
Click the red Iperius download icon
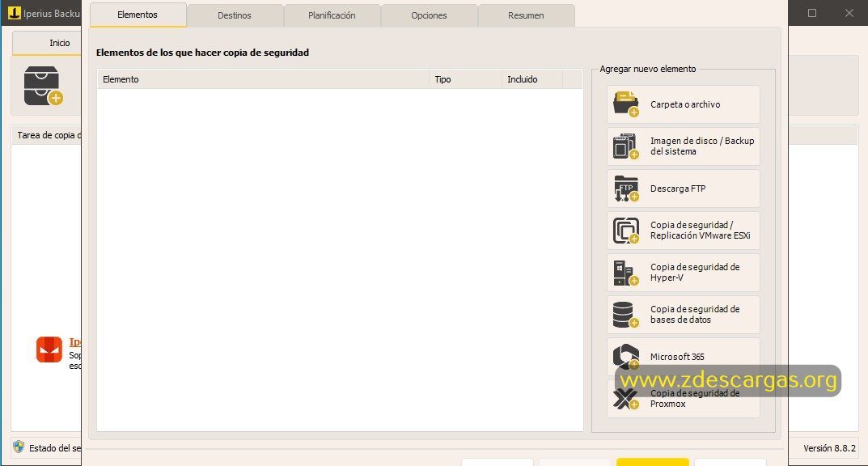pyautogui.click(x=49, y=349)
